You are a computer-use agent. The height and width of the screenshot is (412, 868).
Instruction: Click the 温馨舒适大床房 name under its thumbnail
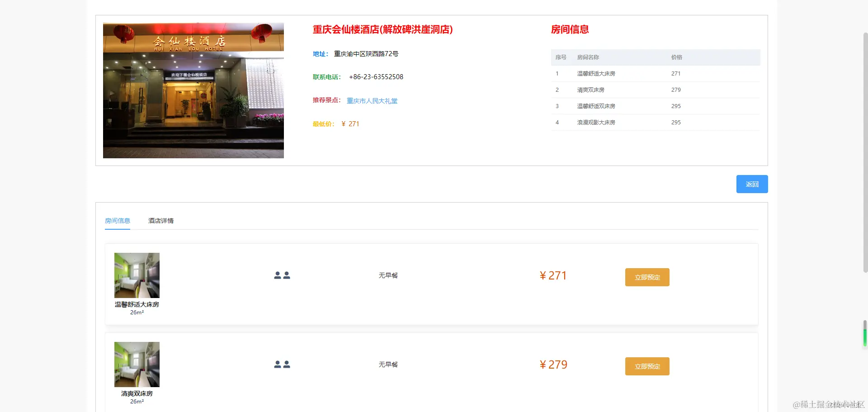click(137, 304)
